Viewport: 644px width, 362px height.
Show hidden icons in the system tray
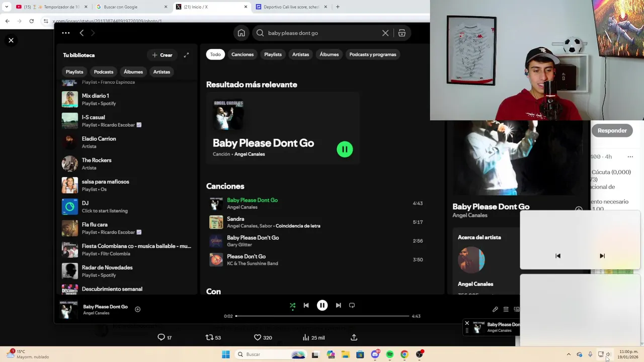coord(569,354)
